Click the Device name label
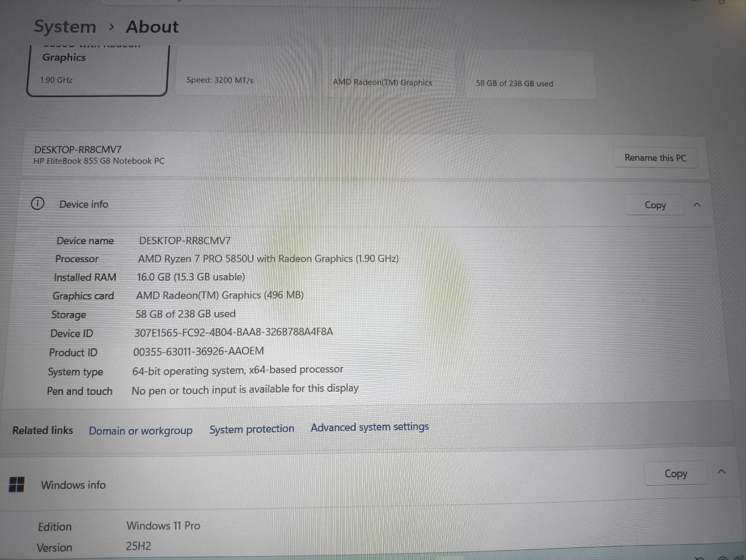 point(85,241)
